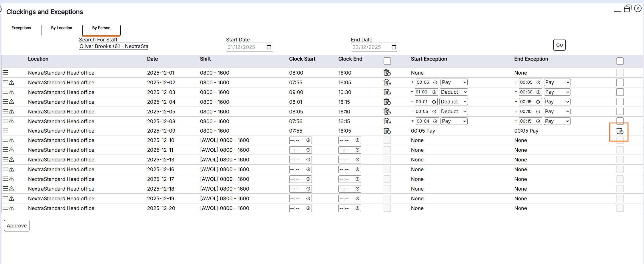Click the warning triangle on the 2025-12-19 row
644x264 pixels.
11,199
